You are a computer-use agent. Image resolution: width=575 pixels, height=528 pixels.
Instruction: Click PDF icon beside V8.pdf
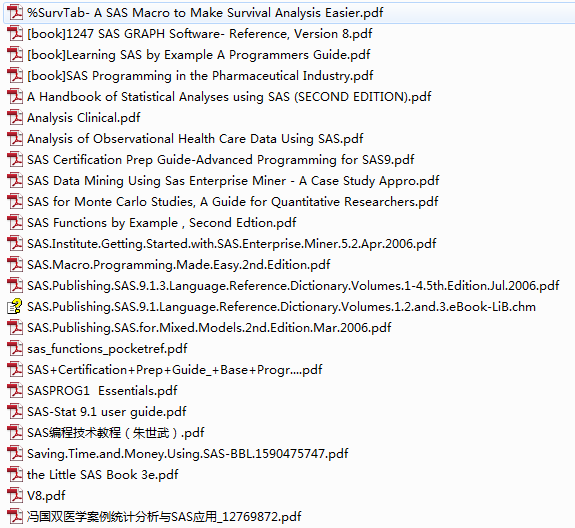click(15, 496)
